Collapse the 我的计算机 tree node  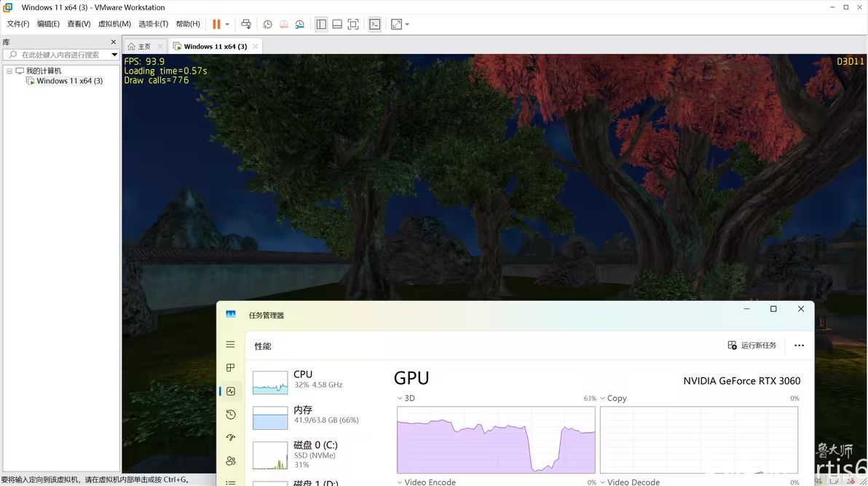[x=9, y=71]
